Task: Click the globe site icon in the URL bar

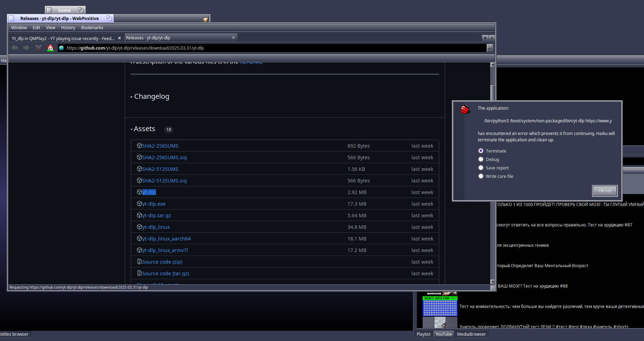Action: point(61,48)
